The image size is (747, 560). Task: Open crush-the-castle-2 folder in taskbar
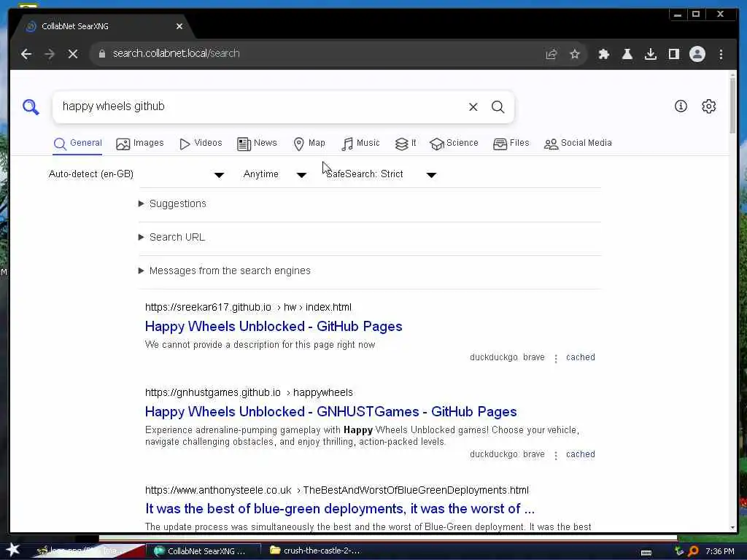[x=315, y=551]
